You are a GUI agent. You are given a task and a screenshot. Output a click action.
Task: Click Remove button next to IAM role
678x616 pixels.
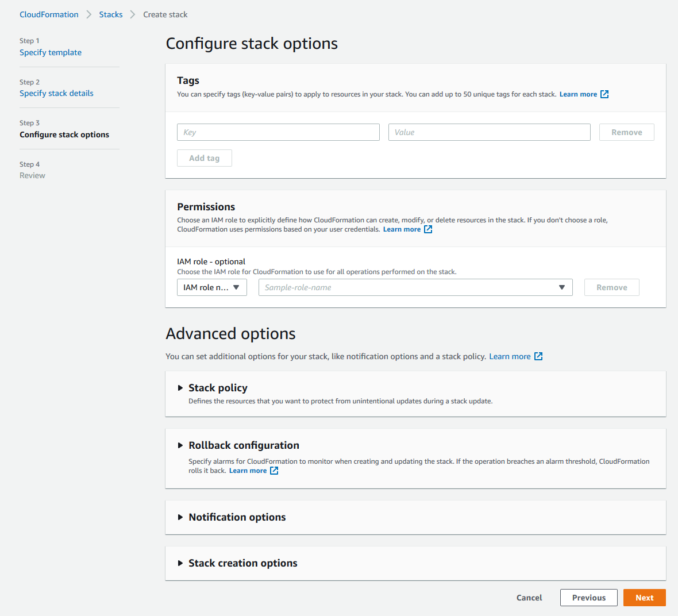(612, 287)
